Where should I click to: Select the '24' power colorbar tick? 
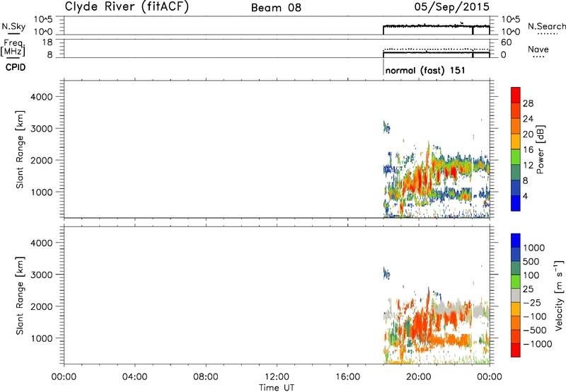click(x=528, y=119)
